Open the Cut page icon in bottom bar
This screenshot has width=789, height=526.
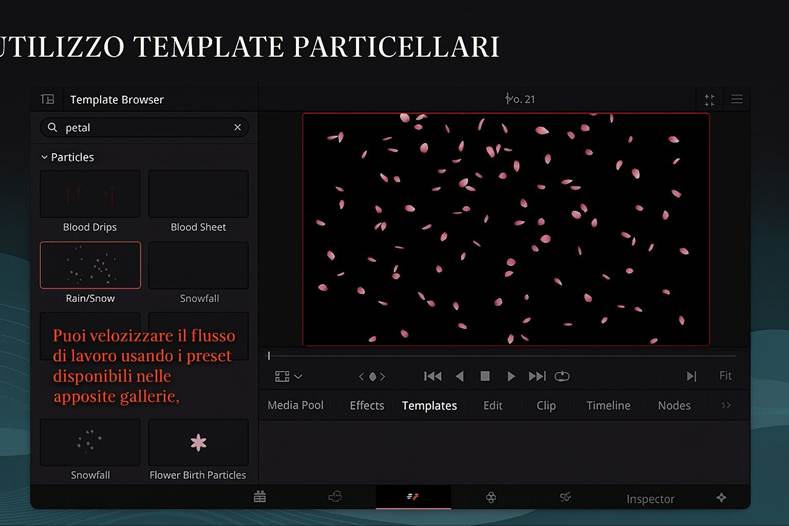335,497
